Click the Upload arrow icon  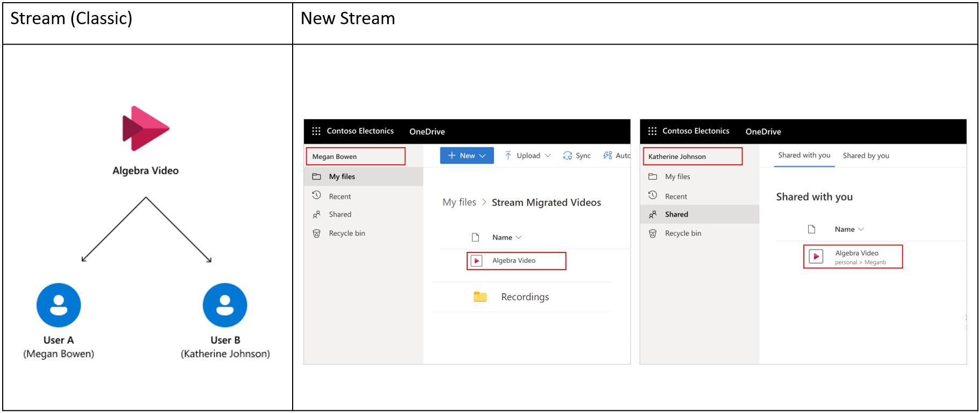[508, 155]
